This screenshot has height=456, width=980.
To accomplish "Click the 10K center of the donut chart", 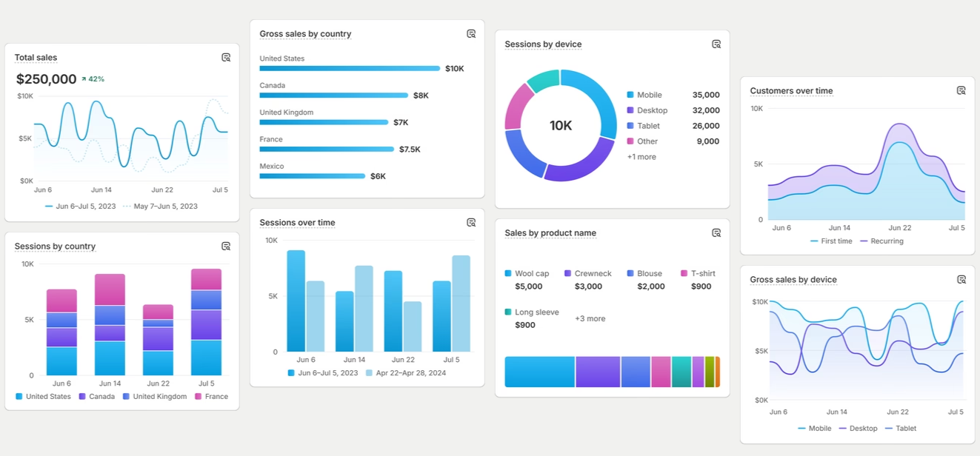I will point(561,126).
